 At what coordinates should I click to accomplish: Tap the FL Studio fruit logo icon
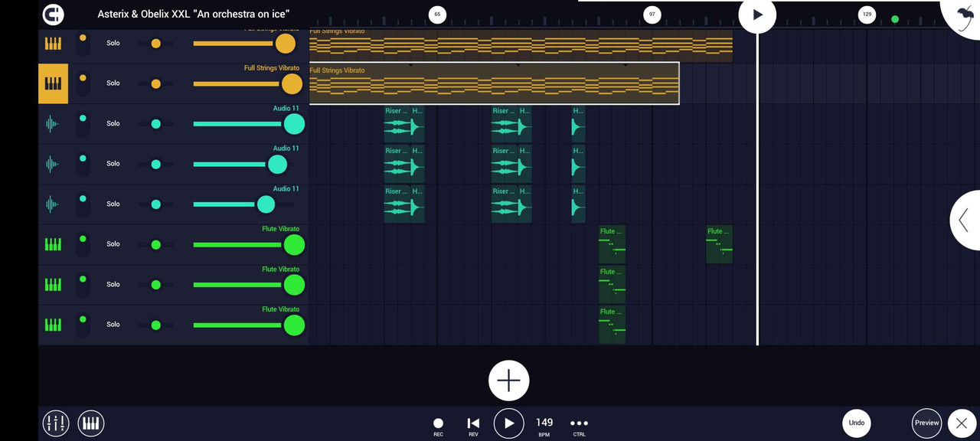point(965,17)
